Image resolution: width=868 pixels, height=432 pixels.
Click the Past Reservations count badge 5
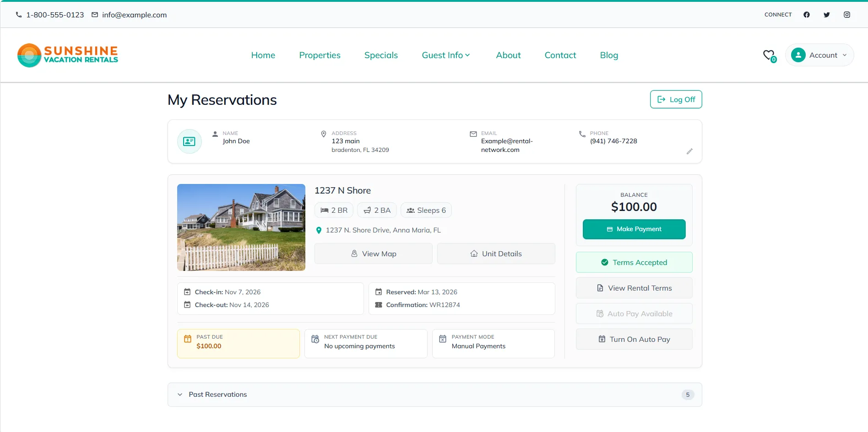point(688,394)
